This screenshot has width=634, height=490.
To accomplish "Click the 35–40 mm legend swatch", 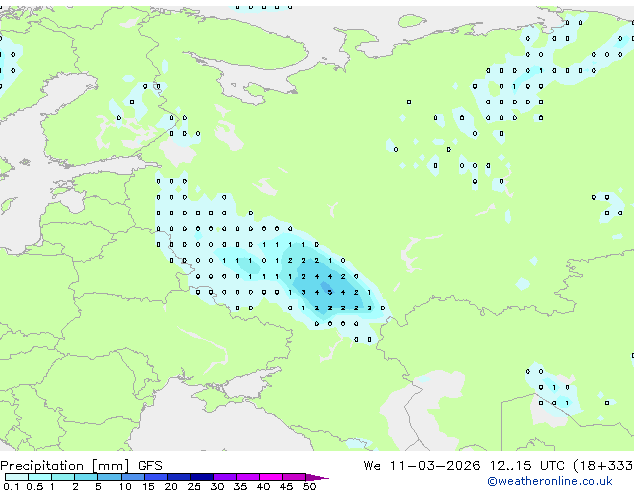I will coord(248,477).
